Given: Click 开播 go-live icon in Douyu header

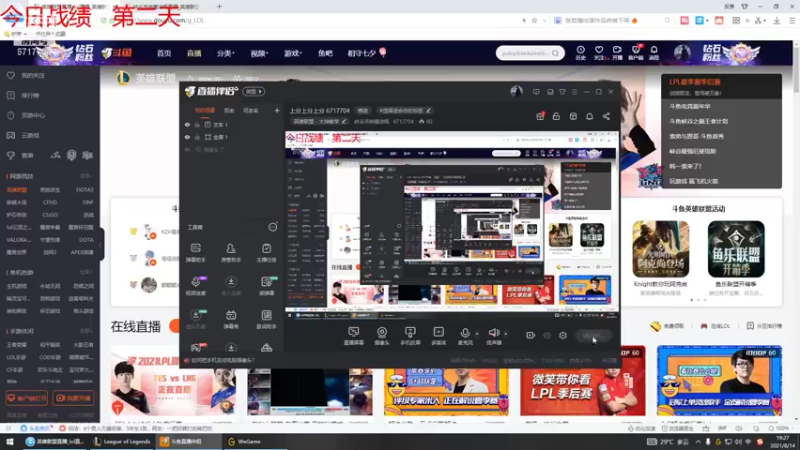Looking at the screenshot, I should 617,53.
